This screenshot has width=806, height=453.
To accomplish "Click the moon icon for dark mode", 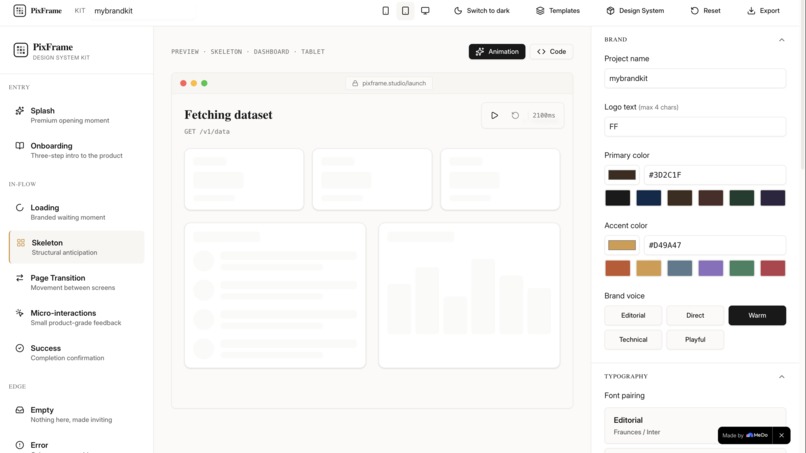I will [x=457, y=11].
